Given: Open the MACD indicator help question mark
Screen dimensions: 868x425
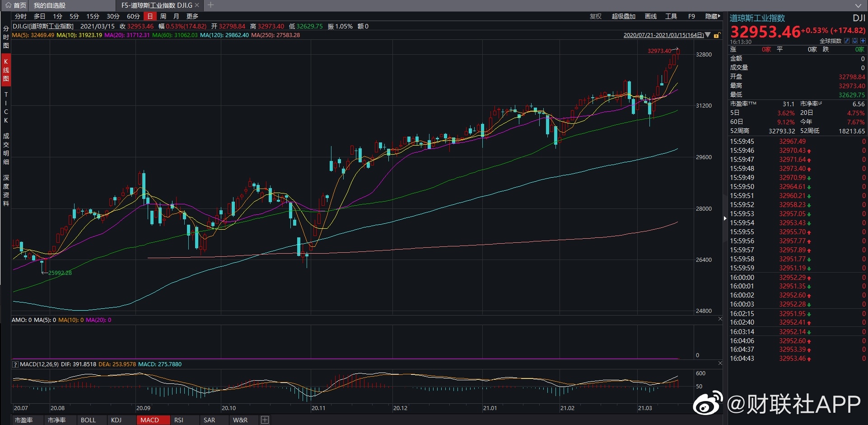Looking at the screenshot, I should [15, 364].
